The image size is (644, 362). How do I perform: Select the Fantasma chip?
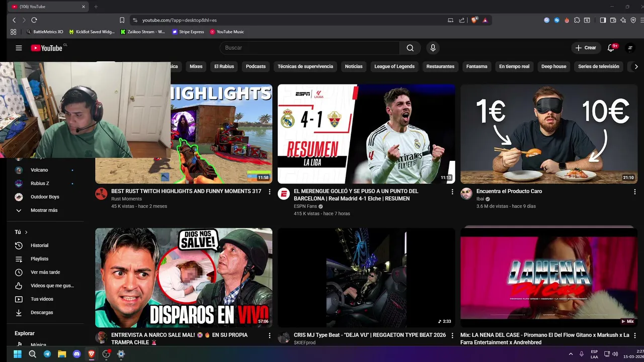(477, 66)
